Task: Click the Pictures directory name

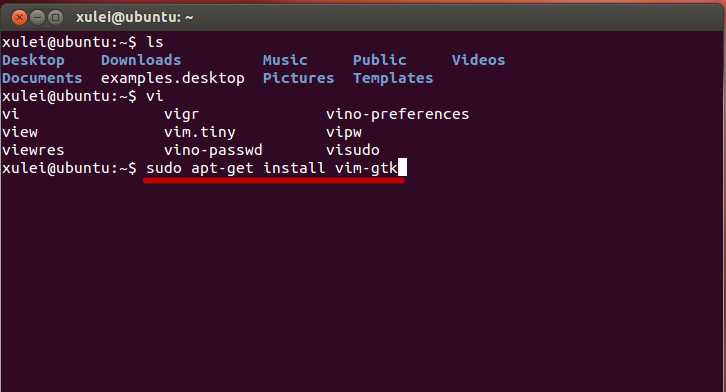Action: tap(298, 78)
